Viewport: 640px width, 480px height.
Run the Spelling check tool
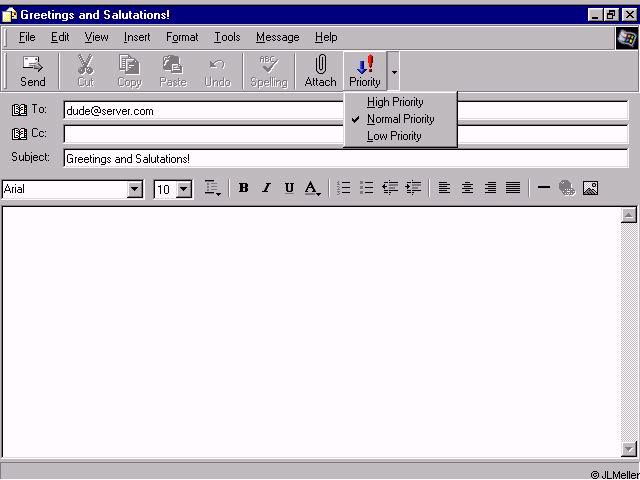click(x=269, y=71)
